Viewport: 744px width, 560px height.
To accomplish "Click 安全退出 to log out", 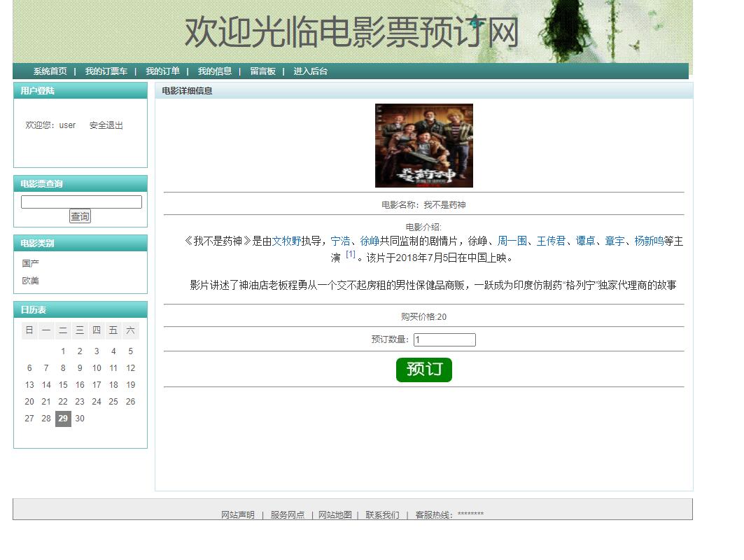I will tap(106, 125).
